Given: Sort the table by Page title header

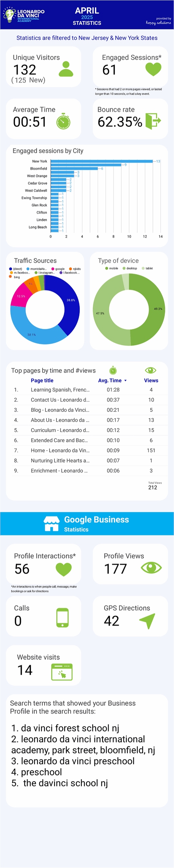Looking at the screenshot, I should point(42,380).
